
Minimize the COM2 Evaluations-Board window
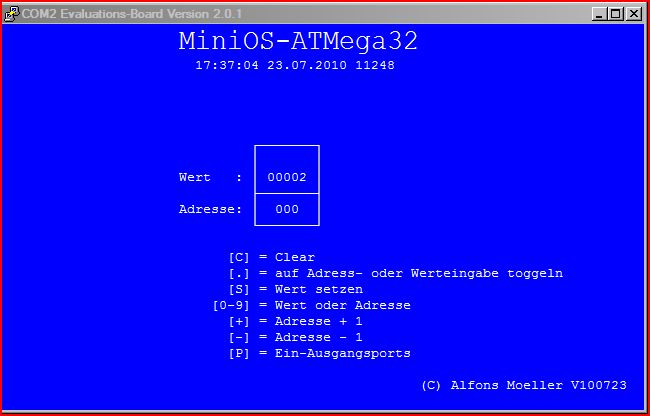599,15
